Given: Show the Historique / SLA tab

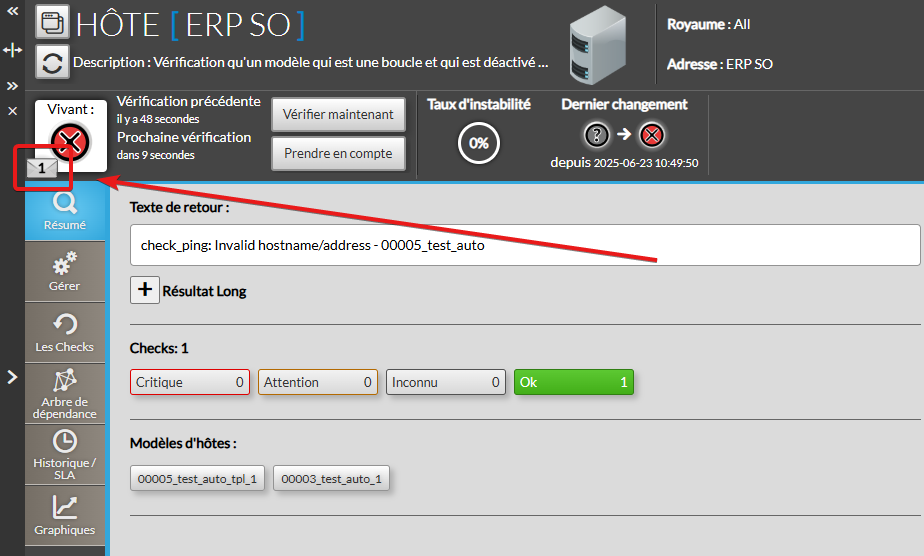Looking at the screenshot, I should click(x=65, y=455).
